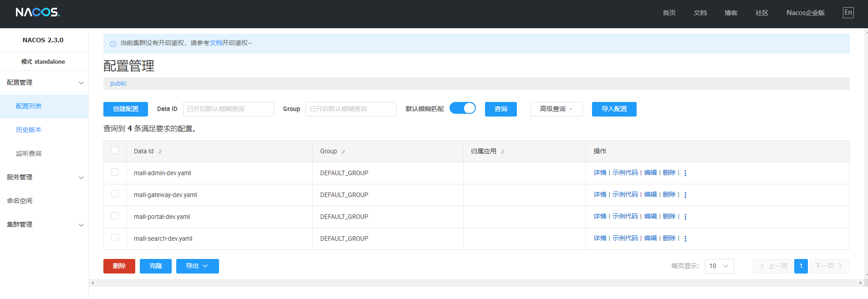Image resolution: width=868 pixels, height=299 pixels.
Task: View 详情 for mall-search-dev.yaml
Action: point(600,238)
